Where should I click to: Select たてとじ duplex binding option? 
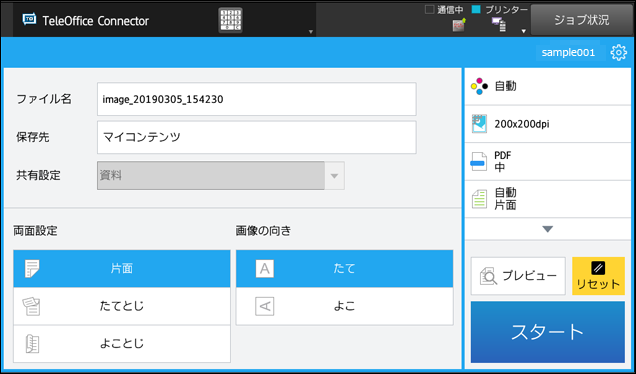point(122,306)
